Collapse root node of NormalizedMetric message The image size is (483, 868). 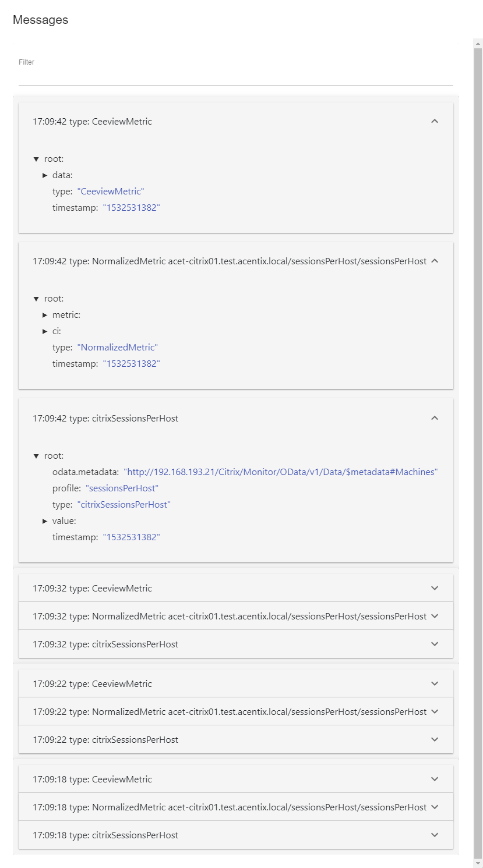pyautogui.click(x=36, y=299)
